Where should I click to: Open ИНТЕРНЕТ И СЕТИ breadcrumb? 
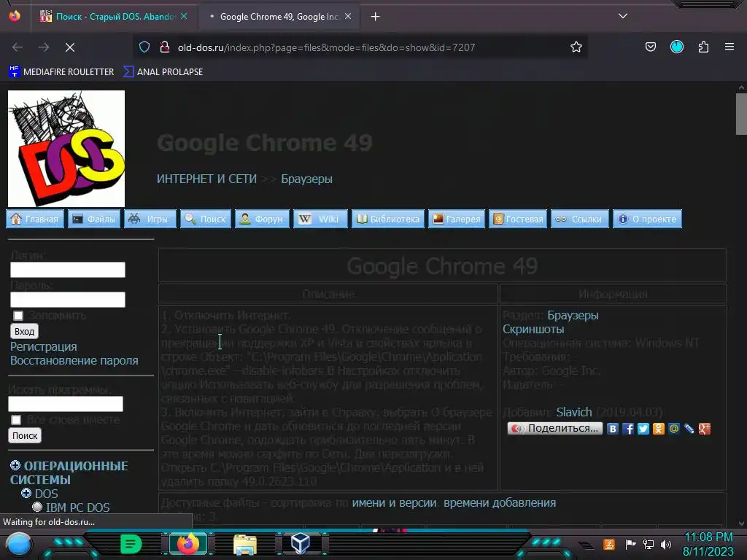206,179
